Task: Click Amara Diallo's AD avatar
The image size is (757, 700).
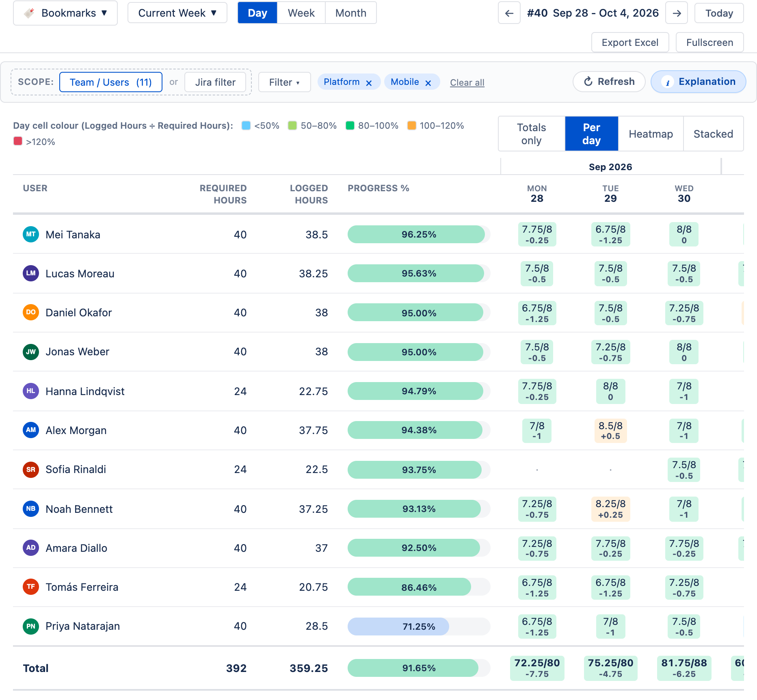Action: tap(31, 548)
